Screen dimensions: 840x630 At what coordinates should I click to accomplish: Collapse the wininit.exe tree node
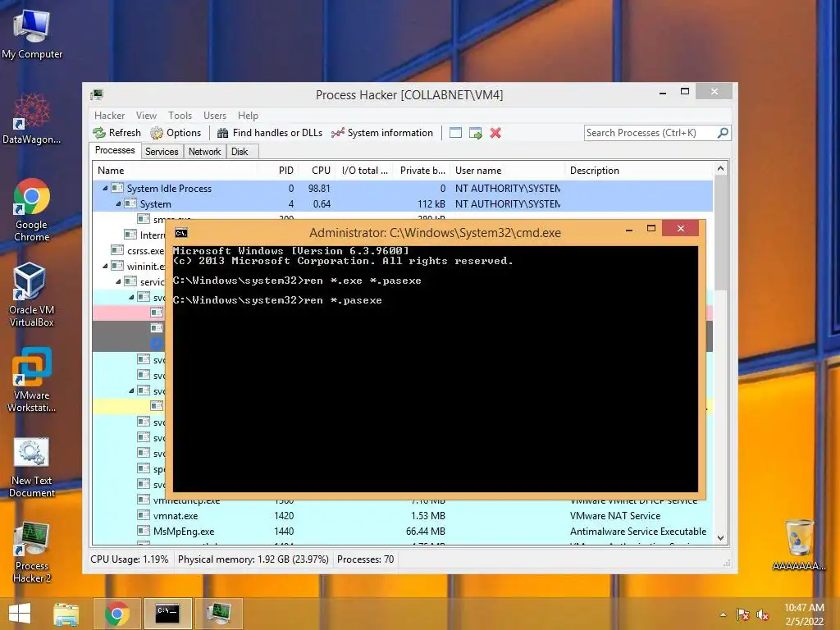click(105, 267)
